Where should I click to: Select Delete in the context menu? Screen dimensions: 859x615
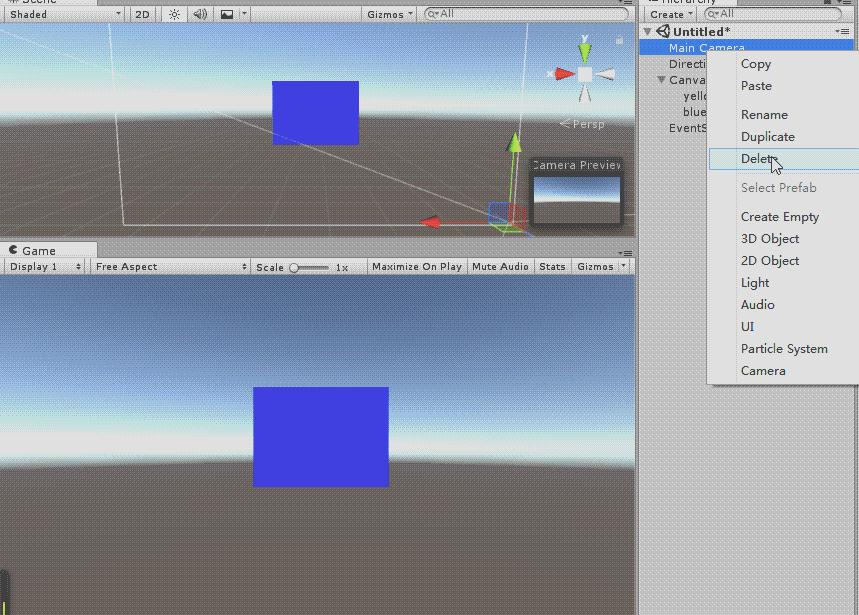coord(757,158)
